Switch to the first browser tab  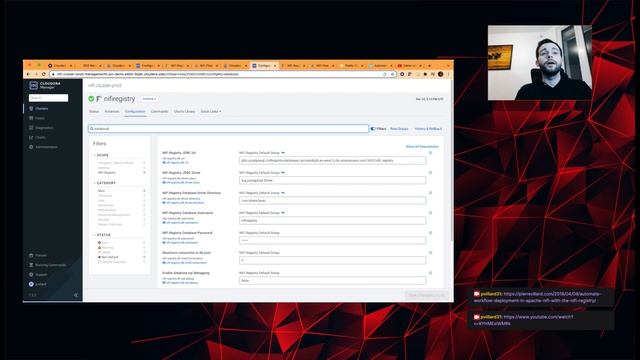(x=60, y=66)
